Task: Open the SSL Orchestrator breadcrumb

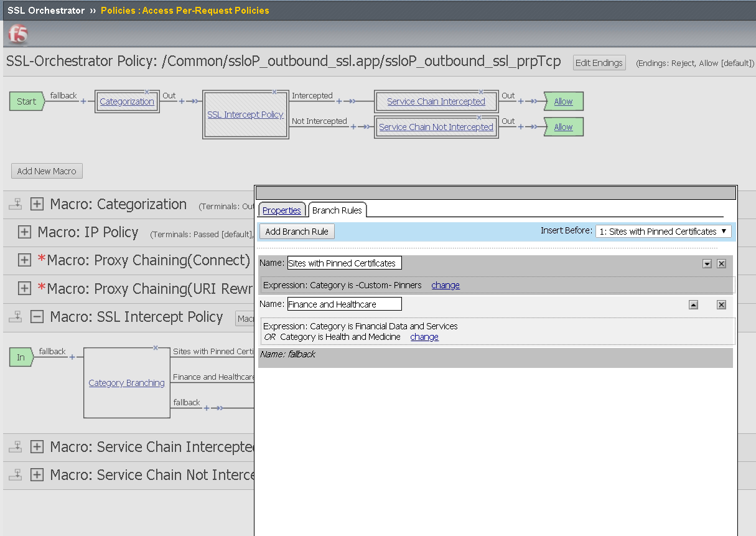Action: coord(46,11)
